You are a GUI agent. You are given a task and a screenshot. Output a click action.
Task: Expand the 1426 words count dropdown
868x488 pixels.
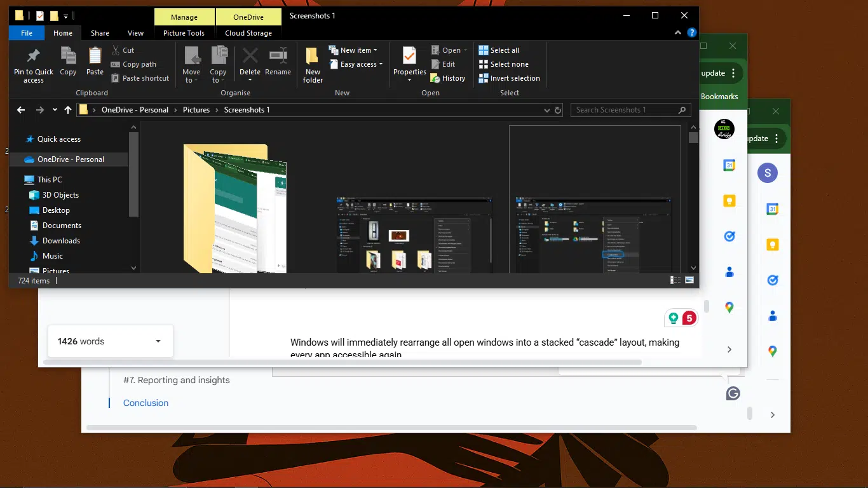click(158, 341)
